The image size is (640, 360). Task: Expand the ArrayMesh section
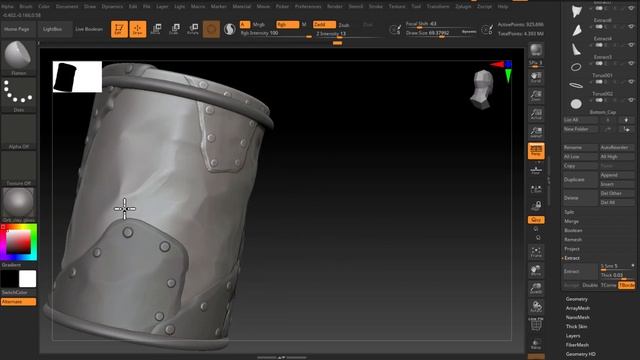[x=578, y=308]
